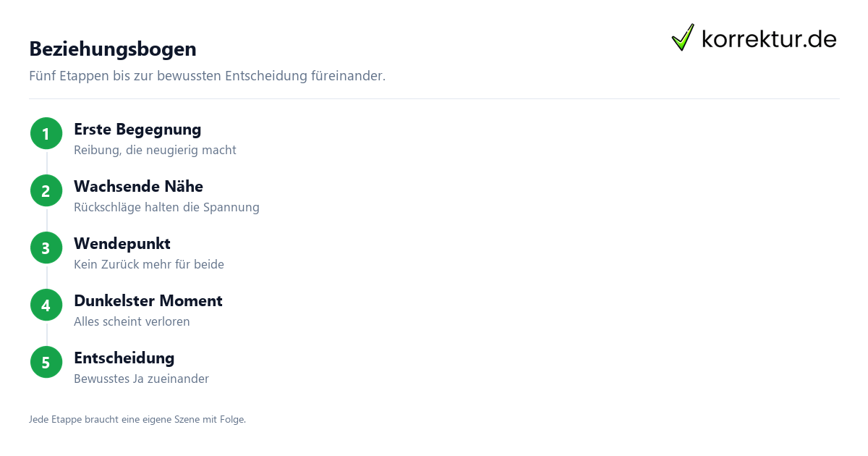Select the step 4 circle marker
Viewport: 868px width, 456px height.
(46, 305)
